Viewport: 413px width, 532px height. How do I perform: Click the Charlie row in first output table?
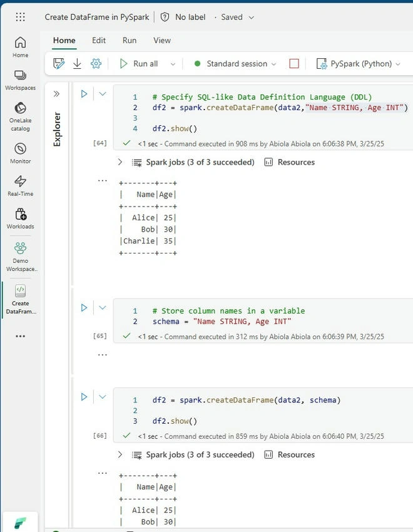pos(148,241)
